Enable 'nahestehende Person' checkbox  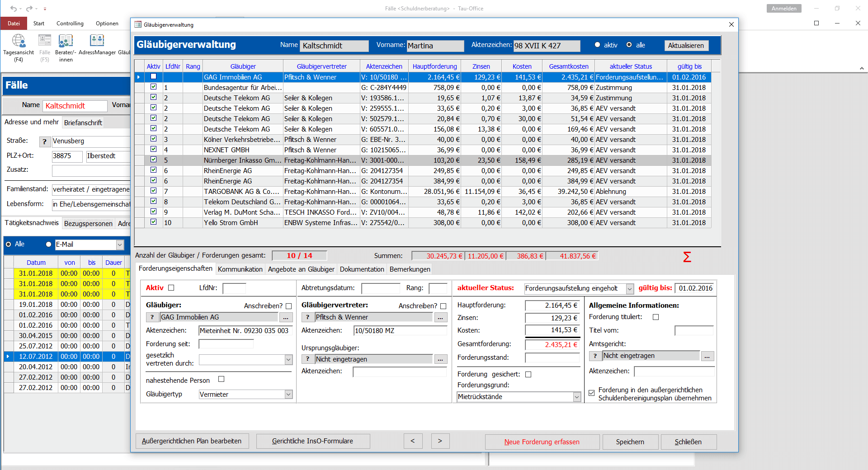(x=221, y=380)
